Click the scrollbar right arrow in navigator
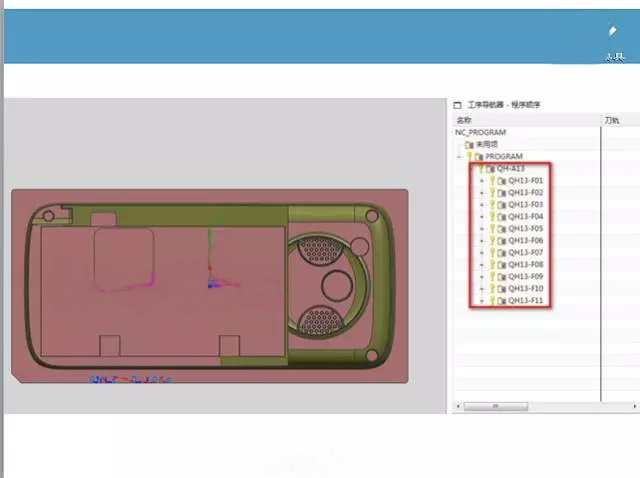Viewport: 640px width, 478px height. 594,407
